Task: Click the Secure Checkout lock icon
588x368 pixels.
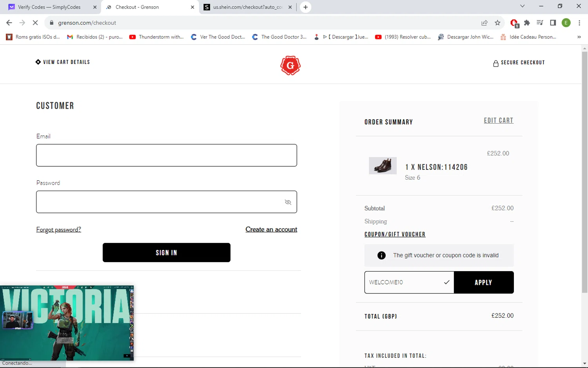Action: (495, 63)
